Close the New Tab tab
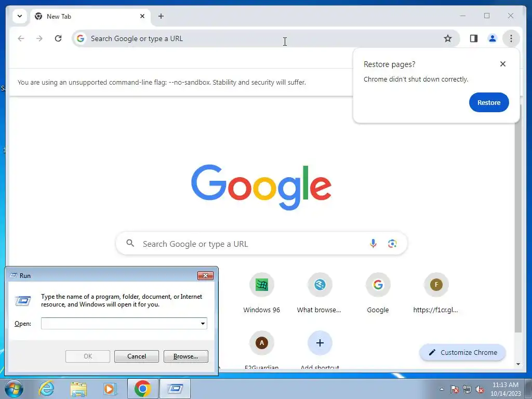This screenshot has height=399, width=532. (x=142, y=16)
